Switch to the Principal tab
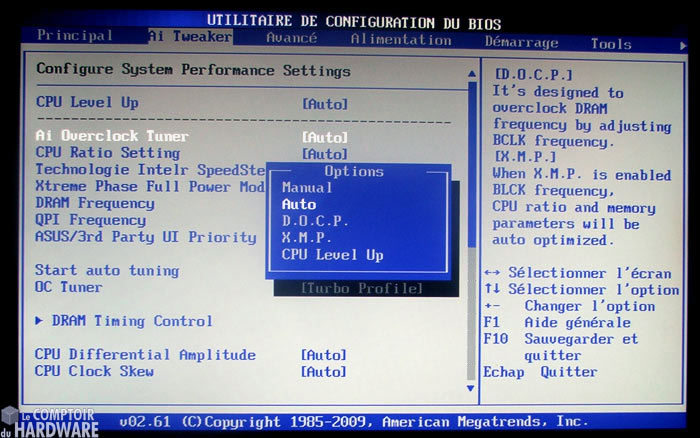The image size is (700, 438). (x=75, y=35)
